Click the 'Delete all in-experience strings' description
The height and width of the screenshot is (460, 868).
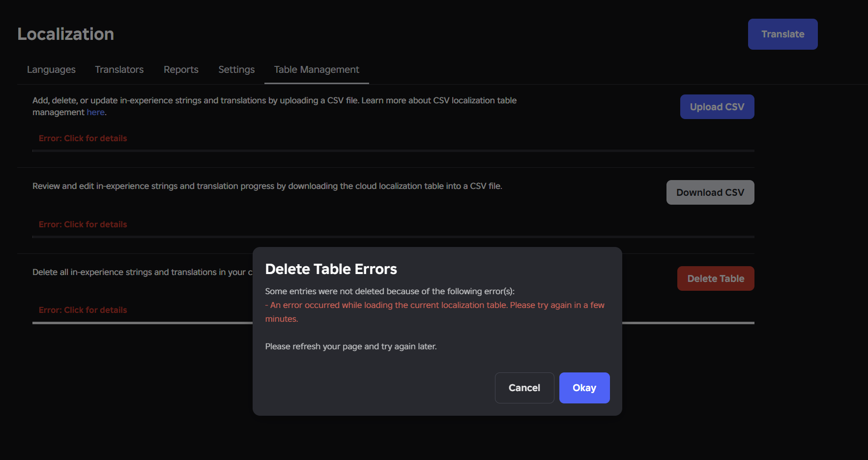tap(143, 272)
